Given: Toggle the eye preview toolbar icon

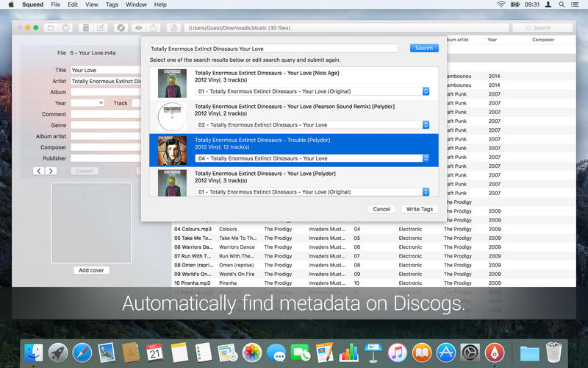Looking at the screenshot, I should point(139,28).
